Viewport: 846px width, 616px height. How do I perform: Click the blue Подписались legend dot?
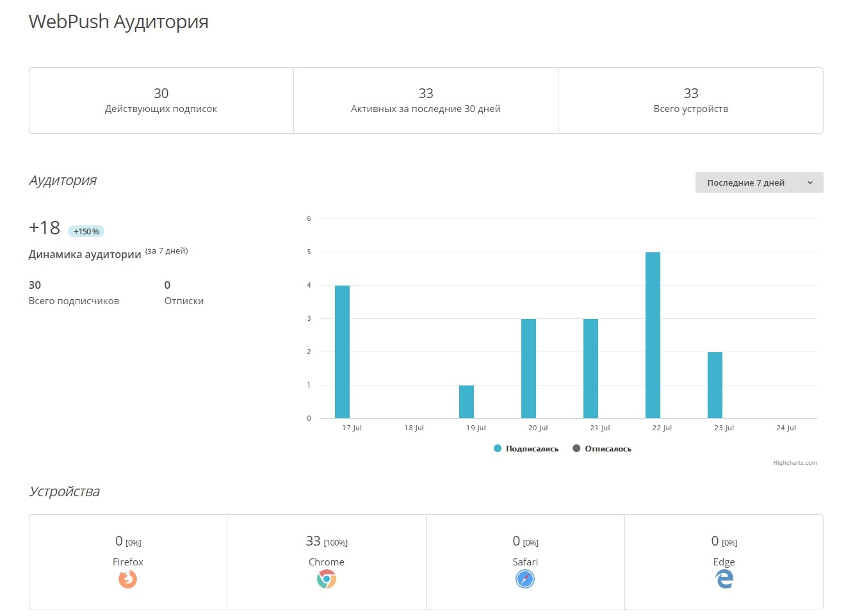pyautogui.click(x=498, y=449)
